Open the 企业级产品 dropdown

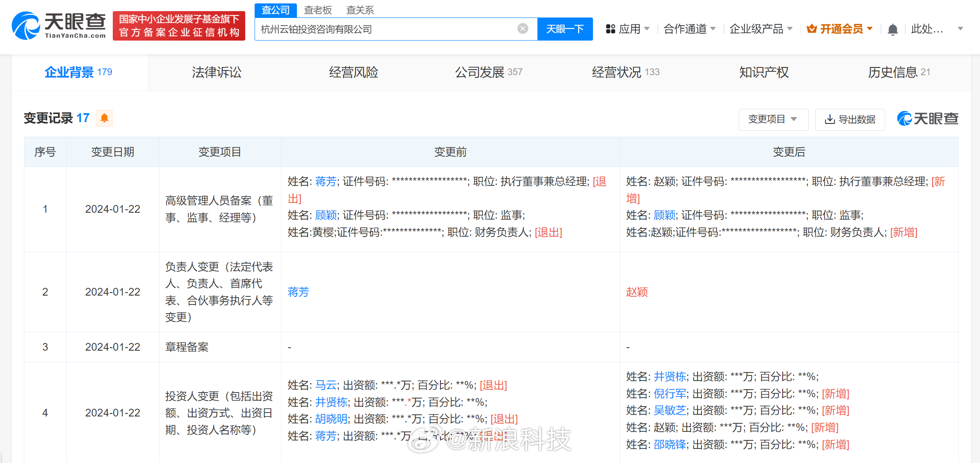(760, 29)
